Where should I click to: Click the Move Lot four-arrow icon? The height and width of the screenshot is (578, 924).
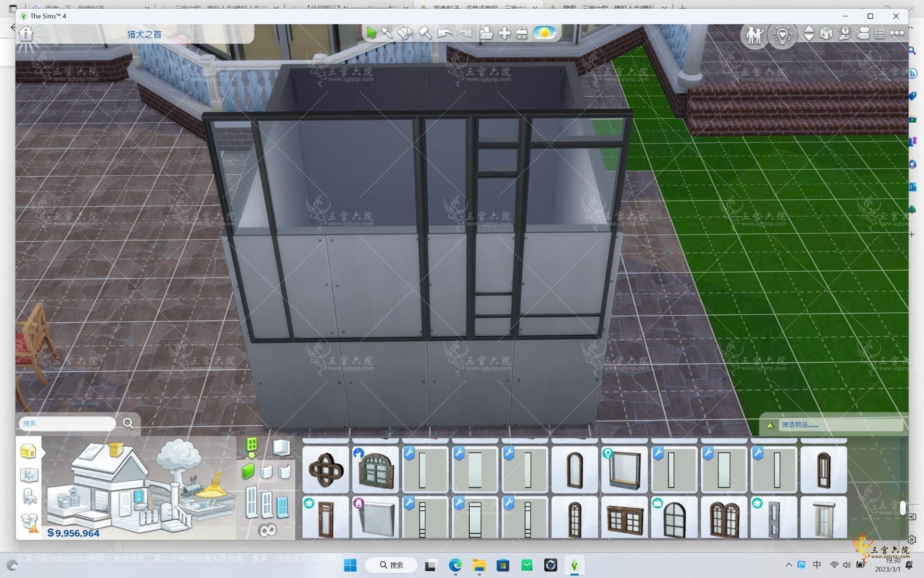coord(504,33)
